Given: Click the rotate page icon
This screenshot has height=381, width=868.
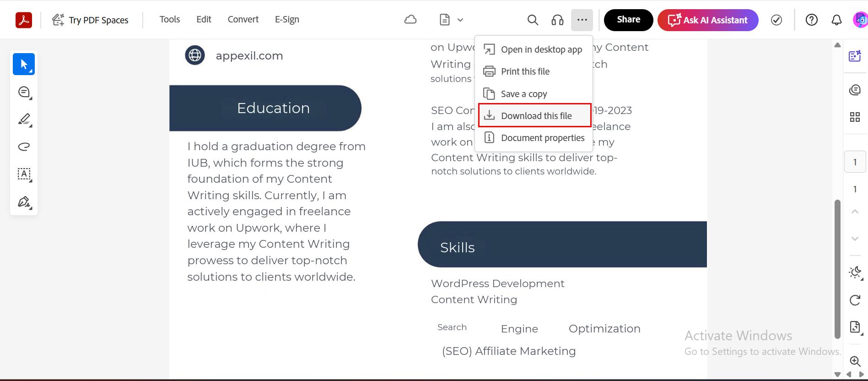Looking at the screenshot, I should (855, 300).
